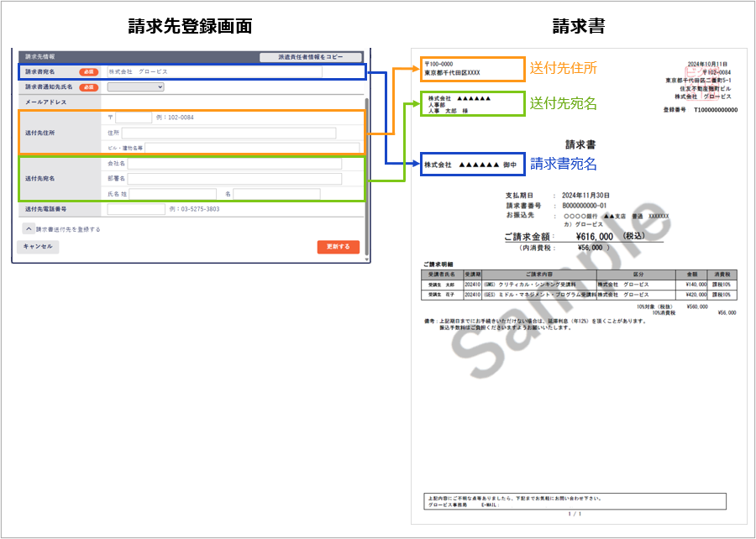Click the 送付先電話番号 input field
The width and height of the screenshot is (756, 539).
pyautogui.click(x=136, y=209)
